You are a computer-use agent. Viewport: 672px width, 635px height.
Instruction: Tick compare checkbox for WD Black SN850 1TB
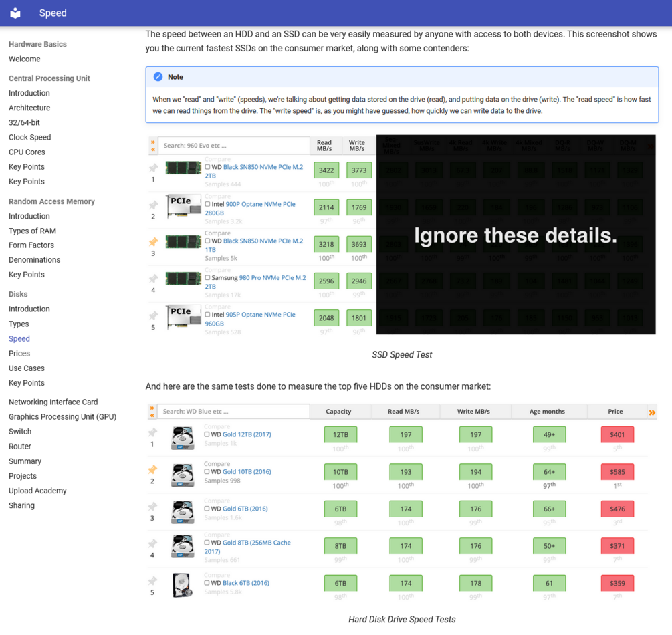207,241
